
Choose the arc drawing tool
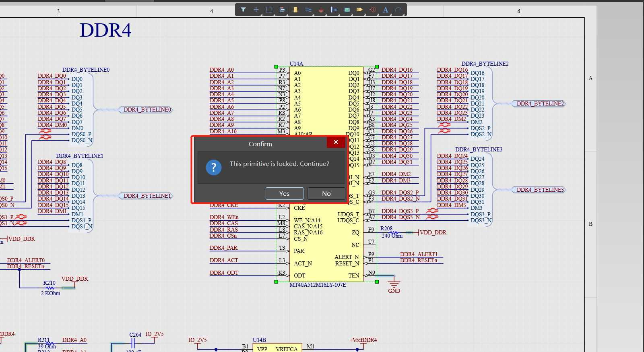coord(398,10)
